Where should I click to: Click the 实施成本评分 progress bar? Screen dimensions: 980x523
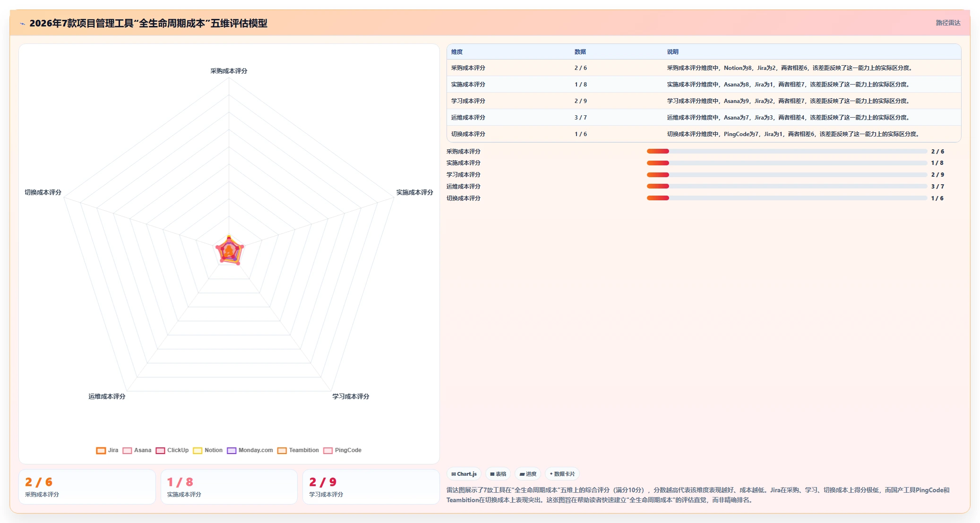click(x=787, y=163)
